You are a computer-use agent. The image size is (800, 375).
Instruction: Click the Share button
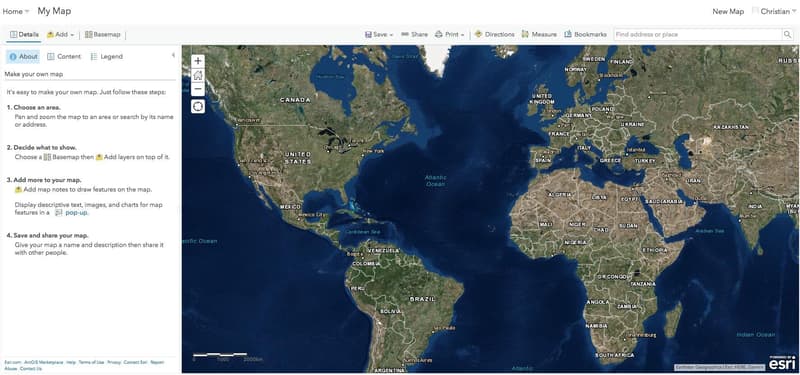click(414, 35)
